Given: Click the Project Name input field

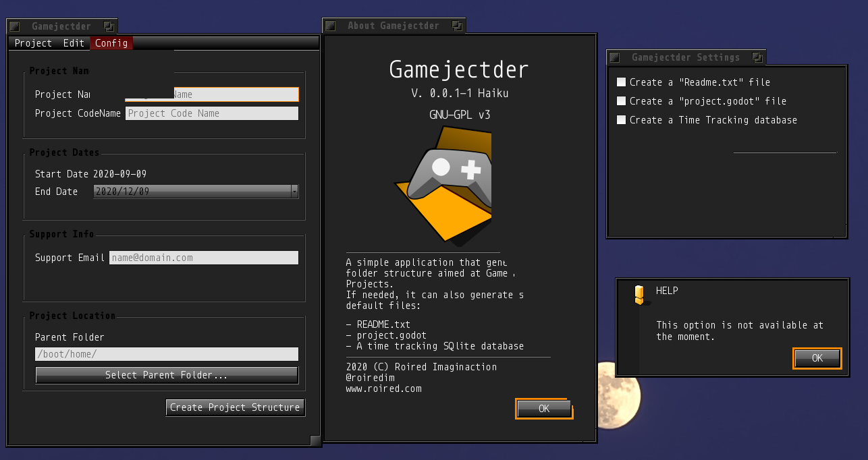Looking at the screenshot, I should [x=211, y=95].
